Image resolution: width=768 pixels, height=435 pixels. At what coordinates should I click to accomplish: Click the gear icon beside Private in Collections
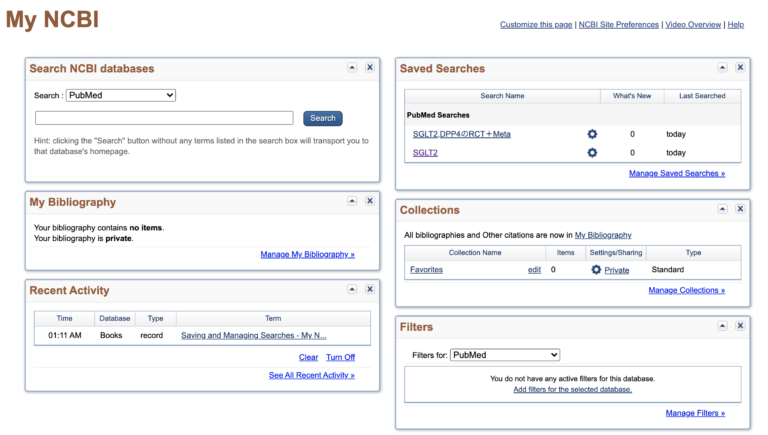pyautogui.click(x=596, y=269)
